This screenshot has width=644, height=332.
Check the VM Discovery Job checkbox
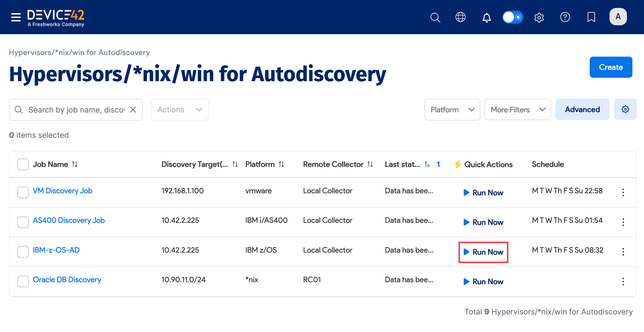pyautogui.click(x=23, y=192)
